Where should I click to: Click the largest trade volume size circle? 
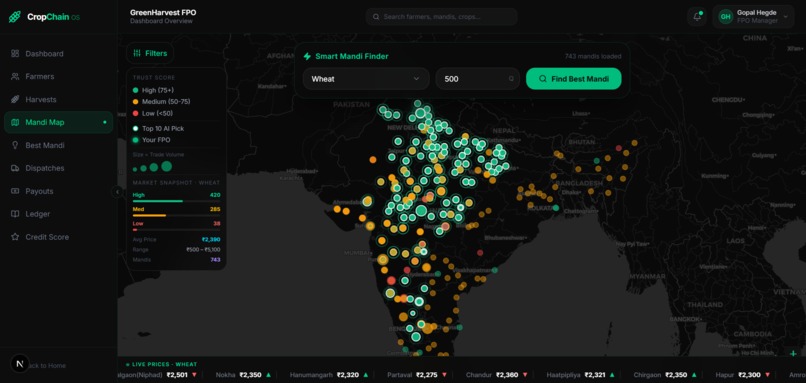166,166
